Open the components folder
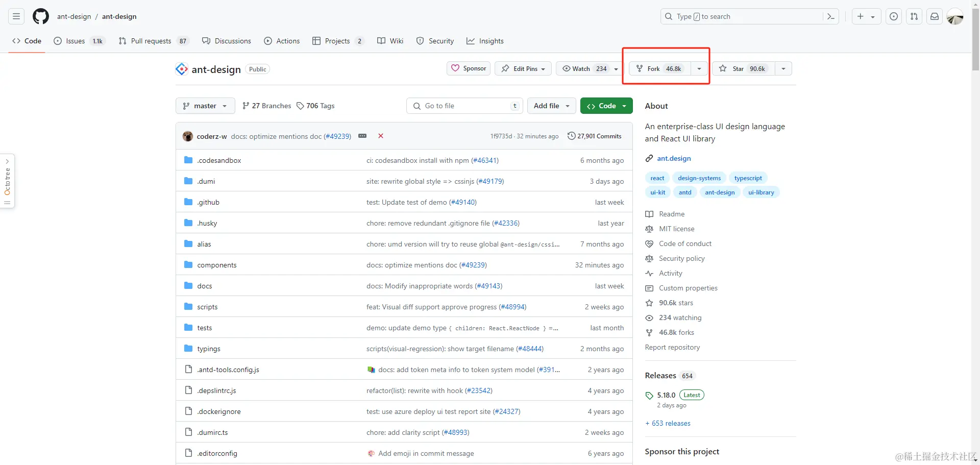Image resolution: width=980 pixels, height=465 pixels. point(217,265)
